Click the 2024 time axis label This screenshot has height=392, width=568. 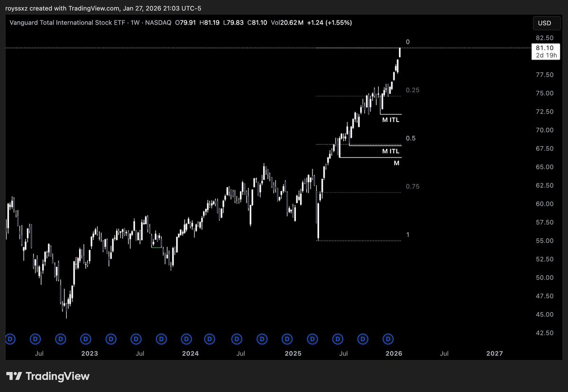coord(190,353)
